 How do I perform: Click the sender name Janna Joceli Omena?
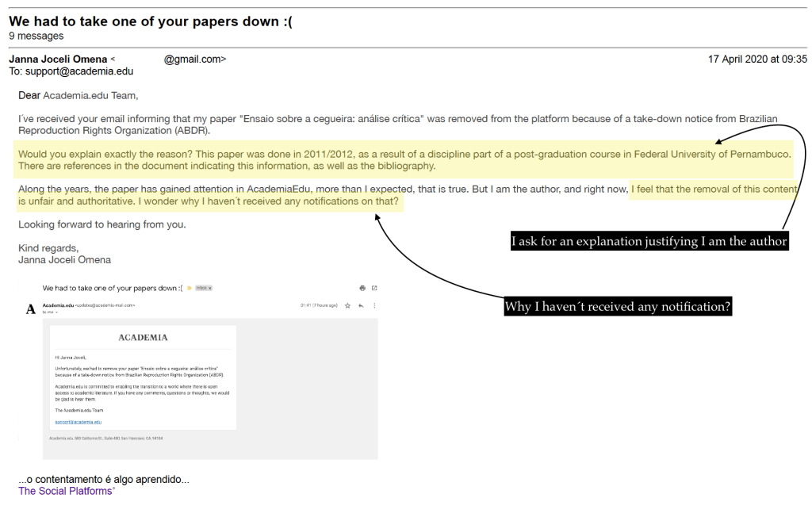coord(58,59)
